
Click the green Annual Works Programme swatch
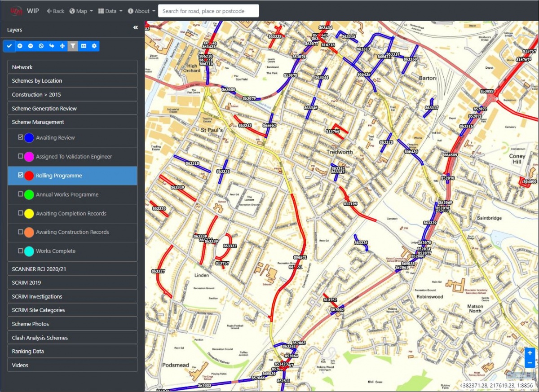pyautogui.click(x=29, y=194)
